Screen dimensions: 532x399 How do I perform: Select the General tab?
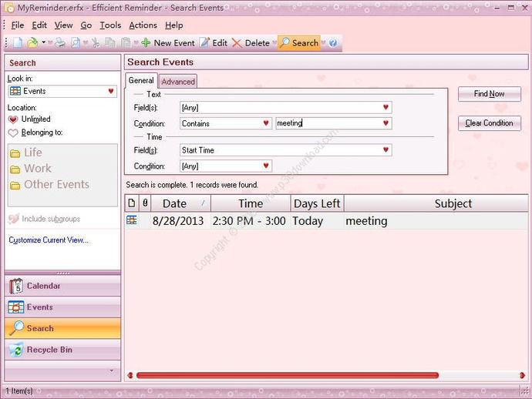coord(141,80)
